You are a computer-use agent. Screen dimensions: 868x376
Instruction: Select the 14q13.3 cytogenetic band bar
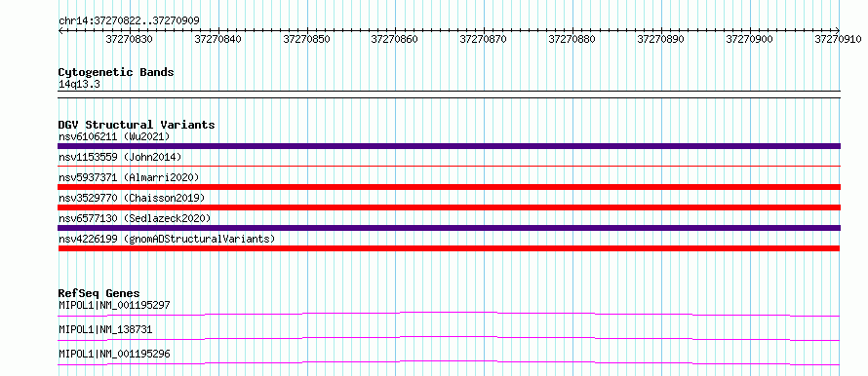[449, 94]
